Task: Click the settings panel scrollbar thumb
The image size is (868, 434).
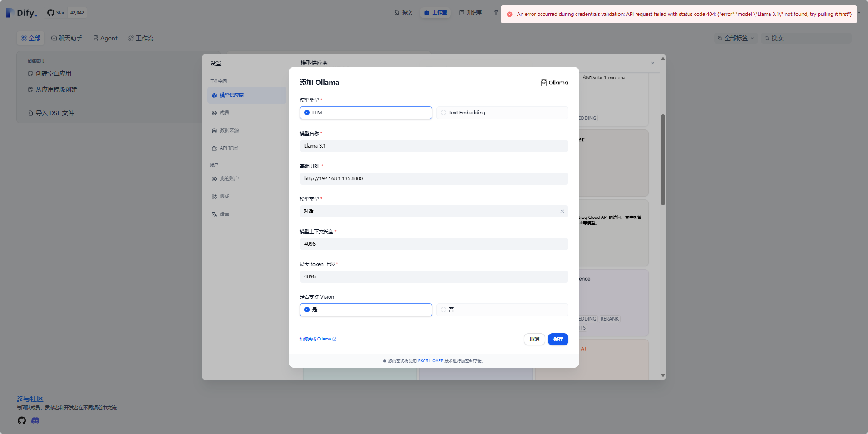Action: pos(663,159)
